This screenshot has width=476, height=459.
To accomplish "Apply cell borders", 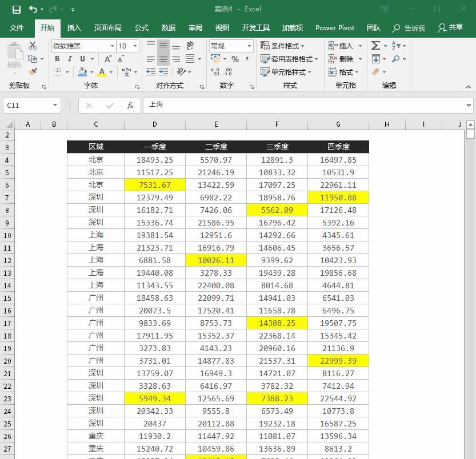I will 57,72.
